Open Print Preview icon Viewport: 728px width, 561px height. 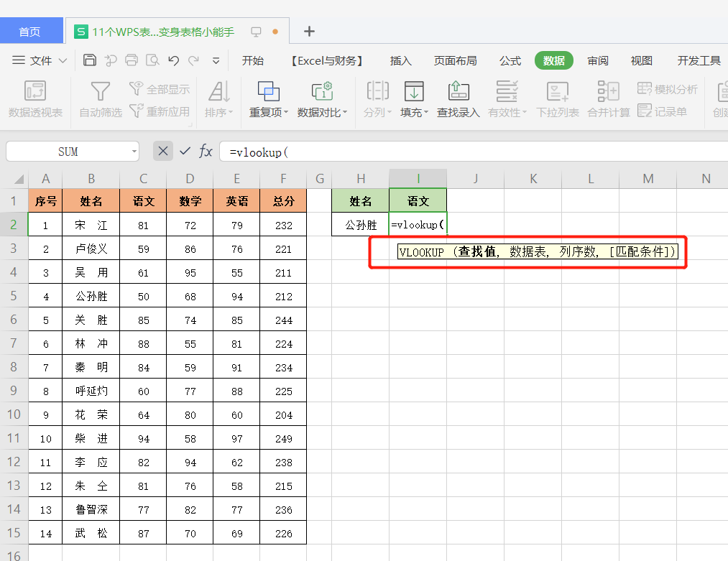(152, 60)
